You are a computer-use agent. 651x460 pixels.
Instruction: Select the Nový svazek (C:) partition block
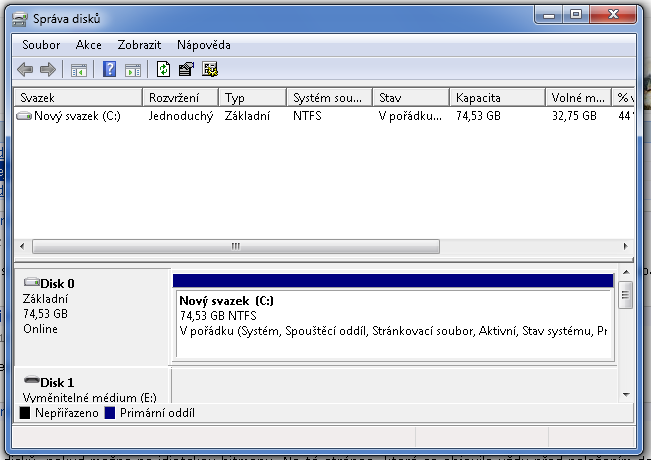click(394, 323)
